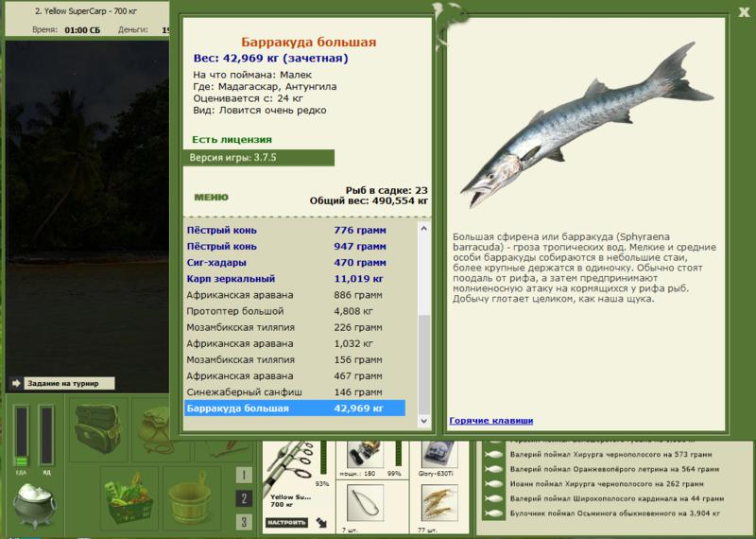Open the tackle backpack icon

click(99, 428)
